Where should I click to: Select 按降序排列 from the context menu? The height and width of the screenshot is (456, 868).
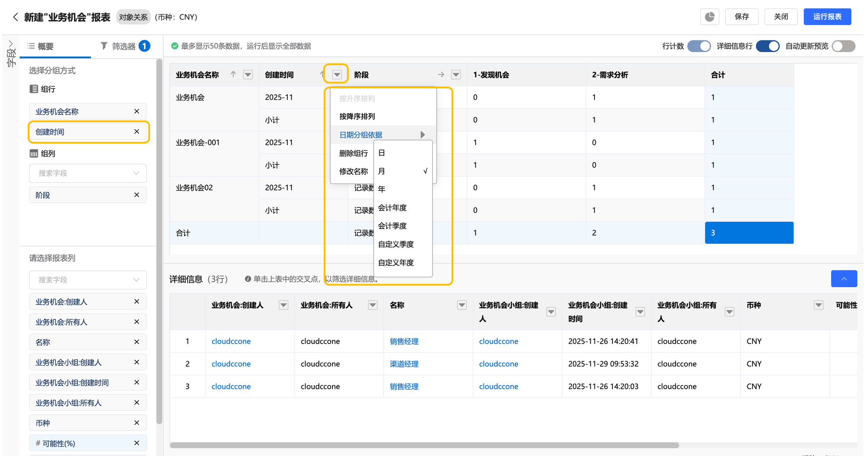[357, 116]
